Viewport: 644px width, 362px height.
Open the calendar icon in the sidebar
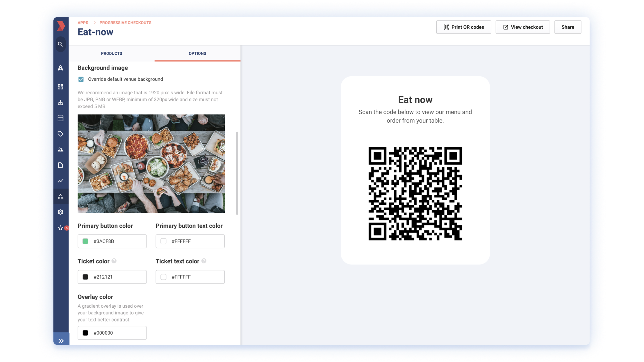pyautogui.click(x=61, y=118)
